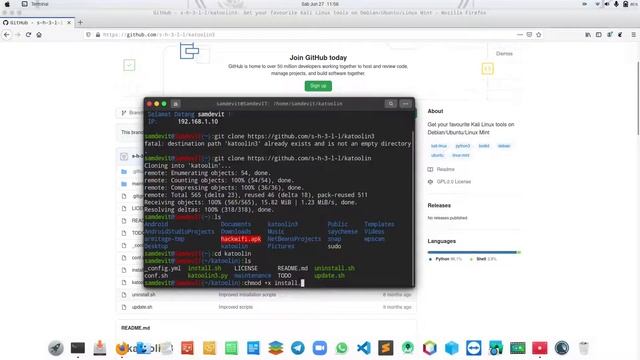Viewport: 640px width, 360px height.
Task: Focus the Firefox address bar URL
Action: click(159, 35)
